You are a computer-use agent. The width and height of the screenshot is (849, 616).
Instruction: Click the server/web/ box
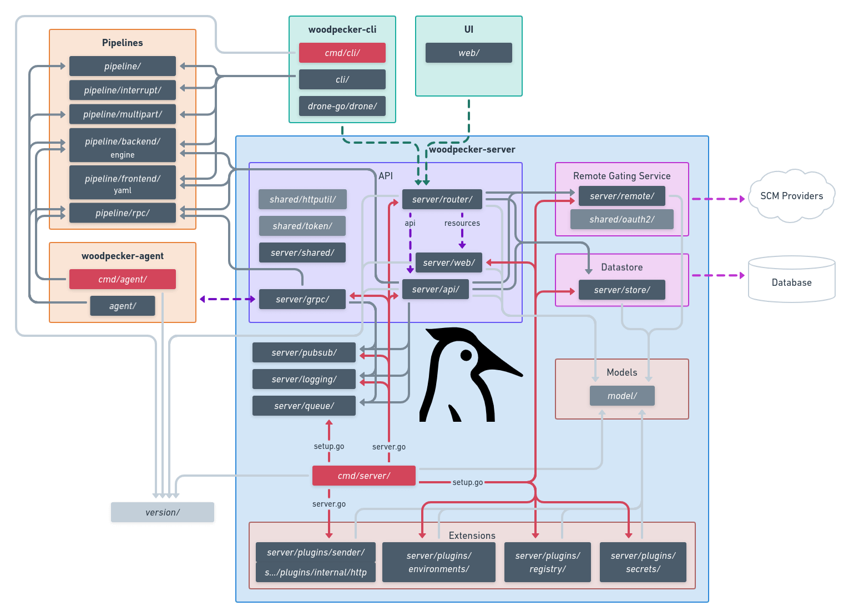(449, 262)
